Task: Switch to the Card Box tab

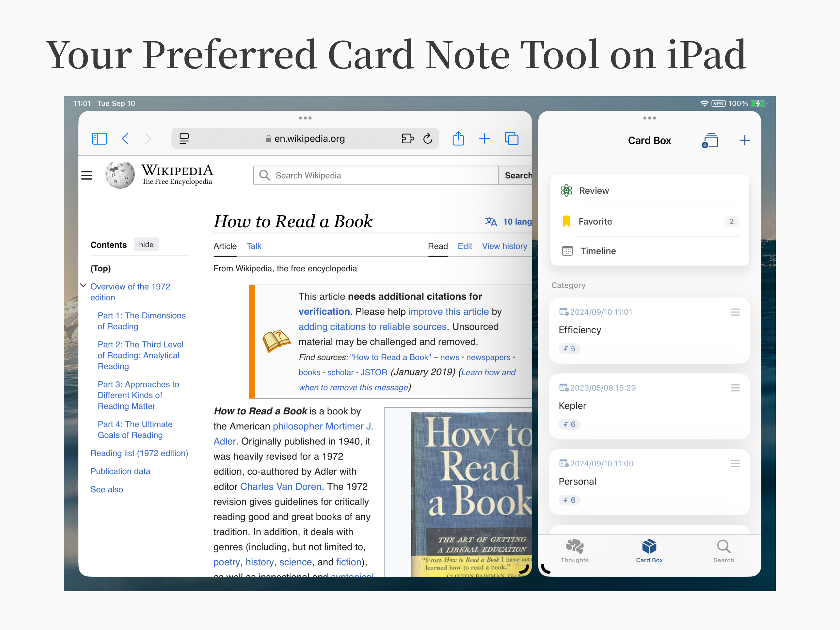Action: coord(649,551)
